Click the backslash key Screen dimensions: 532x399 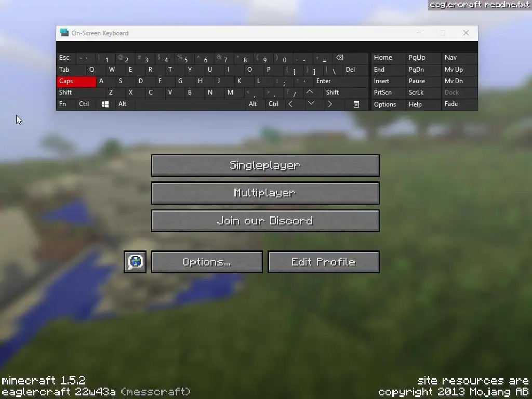pos(333,70)
